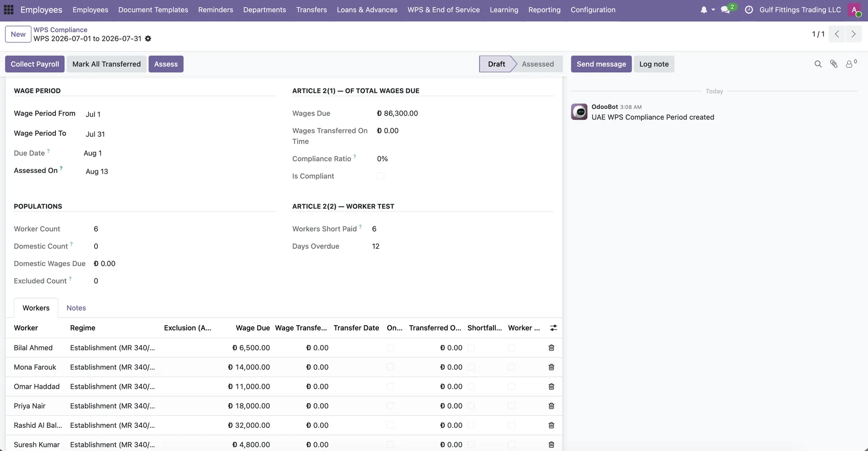Open the WPS & End of Service menu
The height and width of the screenshot is (451, 868).
444,10
